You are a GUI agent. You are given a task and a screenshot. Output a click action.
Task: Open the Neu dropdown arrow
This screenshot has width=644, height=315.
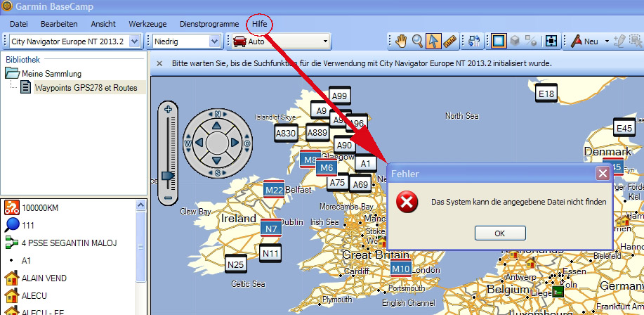tap(607, 41)
